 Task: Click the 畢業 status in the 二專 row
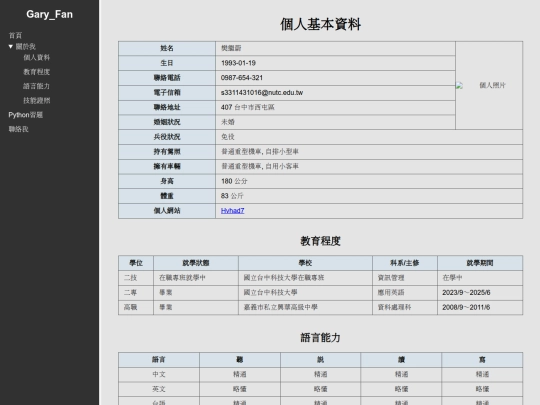click(196, 293)
